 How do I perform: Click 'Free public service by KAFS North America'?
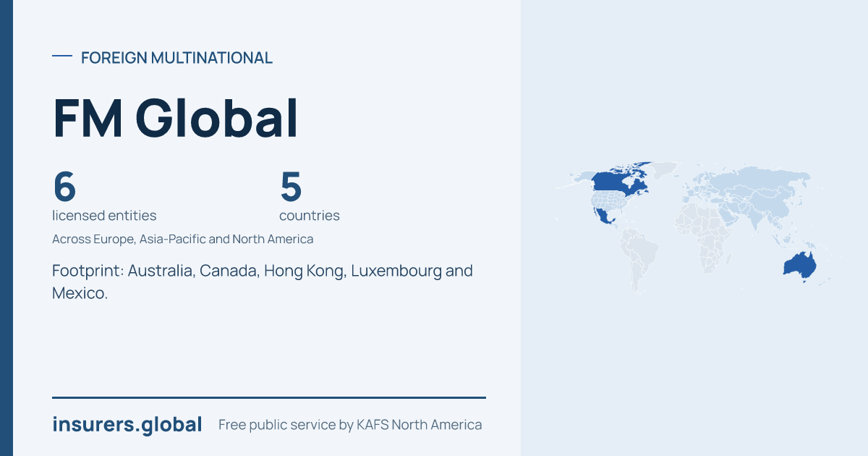(x=350, y=425)
